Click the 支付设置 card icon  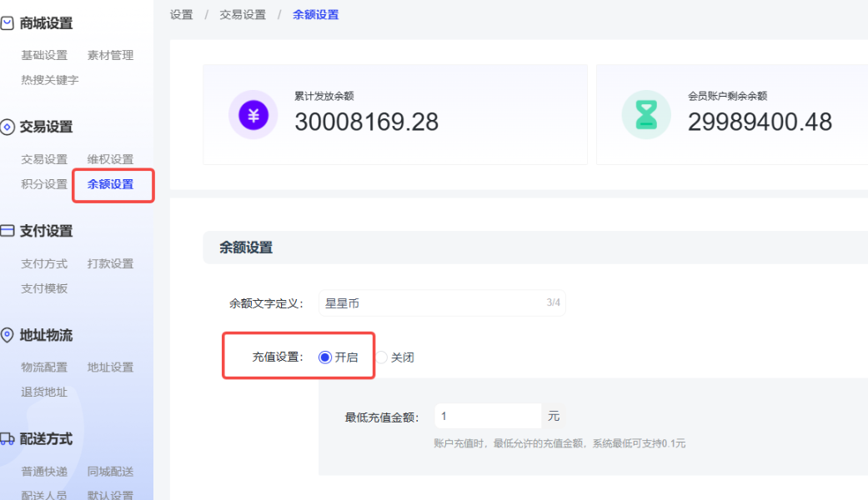(x=8, y=231)
